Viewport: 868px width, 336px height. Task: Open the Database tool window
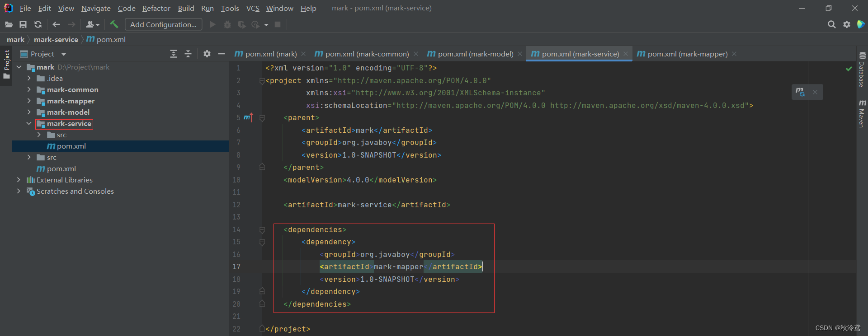click(x=862, y=69)
